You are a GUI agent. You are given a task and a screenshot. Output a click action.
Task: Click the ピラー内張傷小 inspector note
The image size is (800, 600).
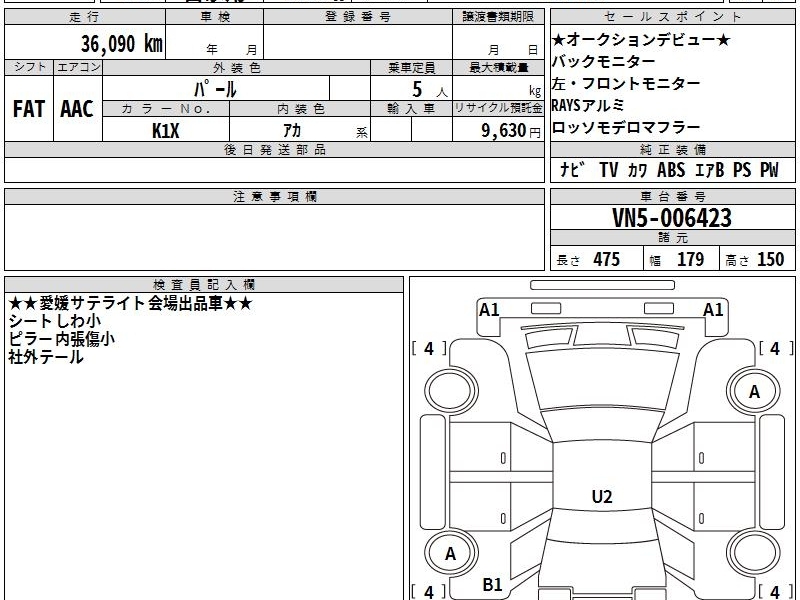(61, 339)
